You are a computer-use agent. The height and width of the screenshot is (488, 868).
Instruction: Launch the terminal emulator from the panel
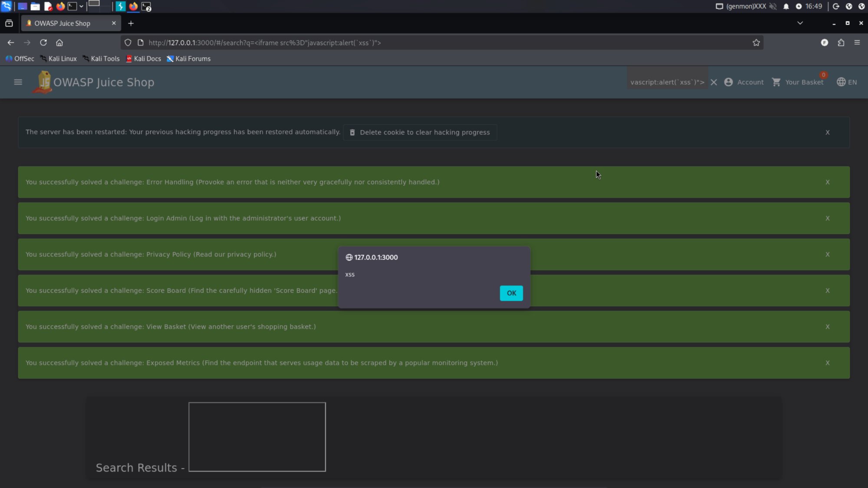click(72, 6)
